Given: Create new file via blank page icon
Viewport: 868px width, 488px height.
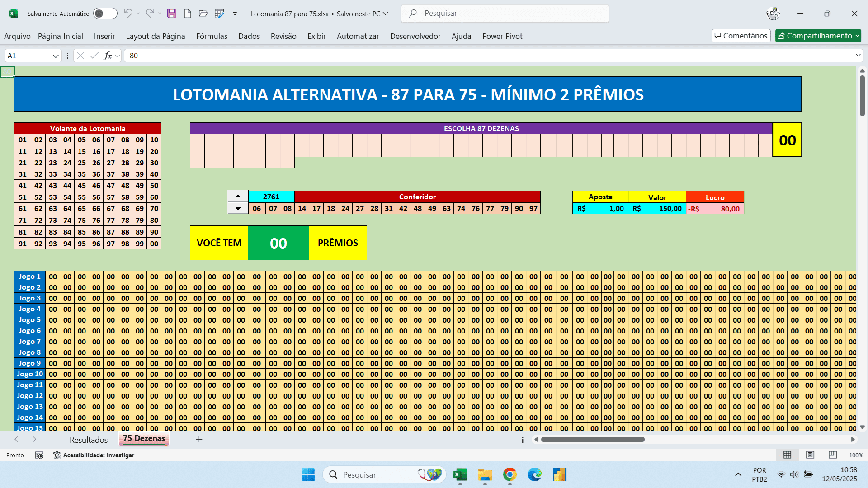Looking at the screenshot, I should tap(188, 14).
